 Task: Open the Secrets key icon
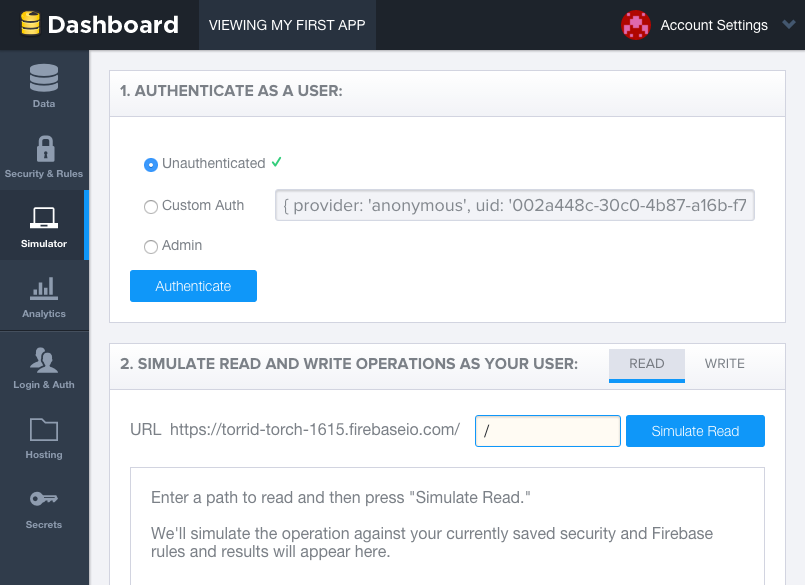(x=44, y=499)
